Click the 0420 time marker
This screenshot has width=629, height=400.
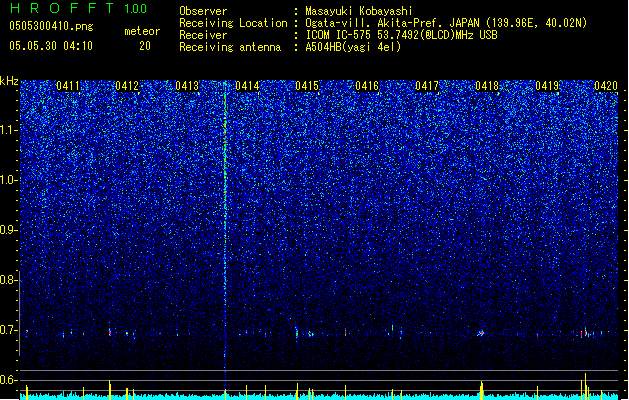[x=606, y=86]
